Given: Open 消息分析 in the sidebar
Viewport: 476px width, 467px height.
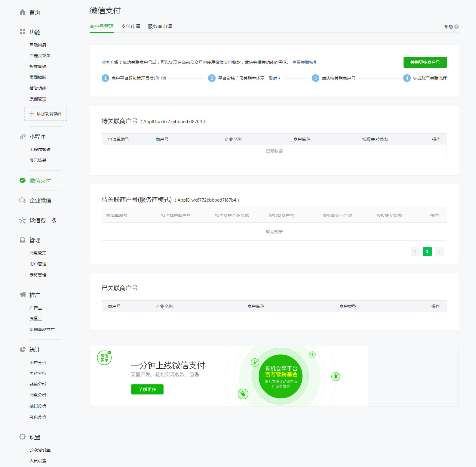Looking at the screenshot, I should [38, 395].
